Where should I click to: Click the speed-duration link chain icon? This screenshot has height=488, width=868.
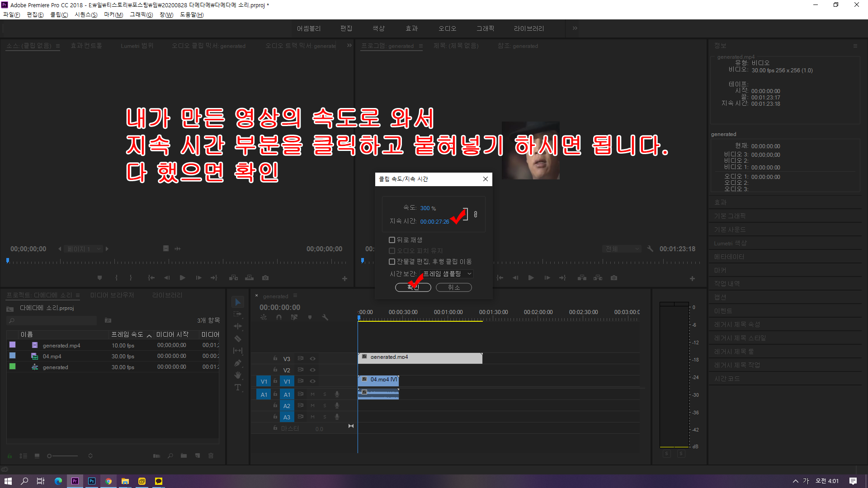pyautogui.click(x=476, y=214)
